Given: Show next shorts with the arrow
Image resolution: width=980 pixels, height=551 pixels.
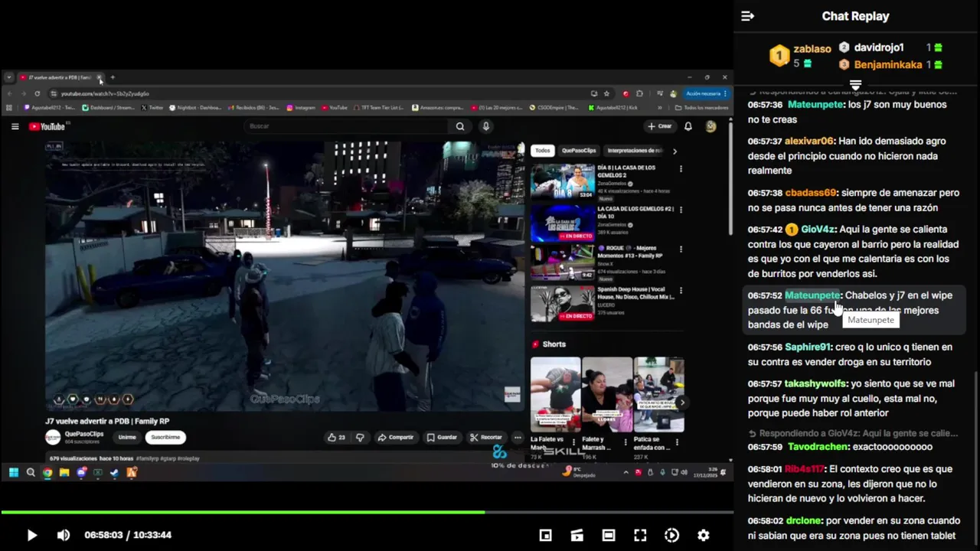Looking at the screenshot, I should 681,403.
